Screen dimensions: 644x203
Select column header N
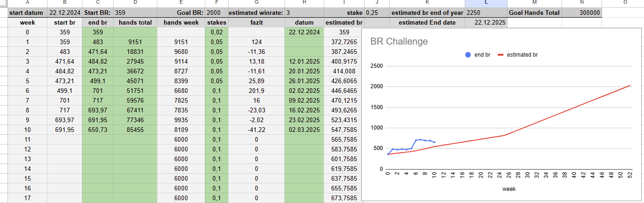click(x=582, y=3)
